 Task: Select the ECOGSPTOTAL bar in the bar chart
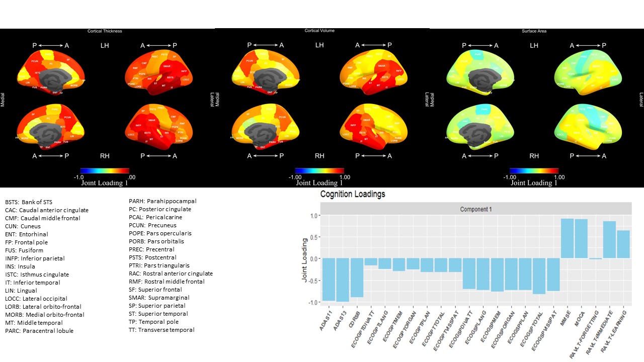click(539, 276)
